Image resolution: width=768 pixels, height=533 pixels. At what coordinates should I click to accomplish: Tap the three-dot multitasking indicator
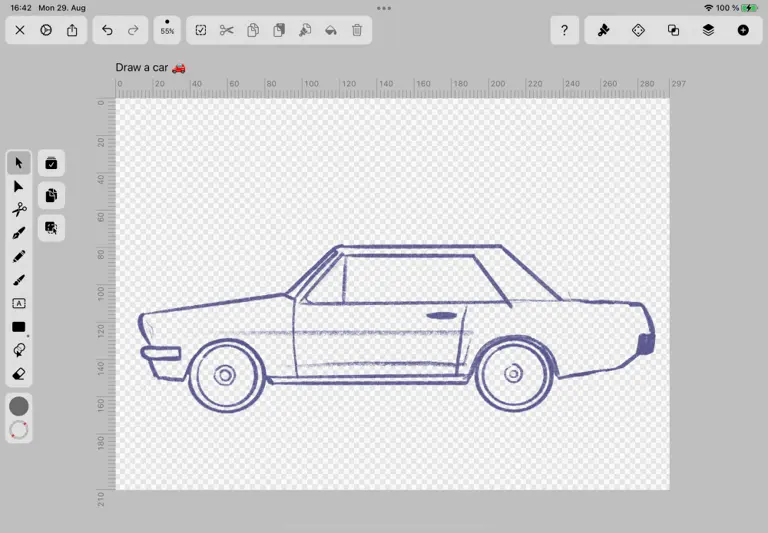384,8
